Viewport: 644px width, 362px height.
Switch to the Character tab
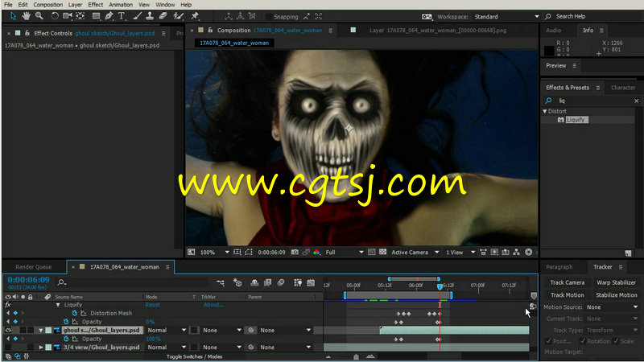622,88
